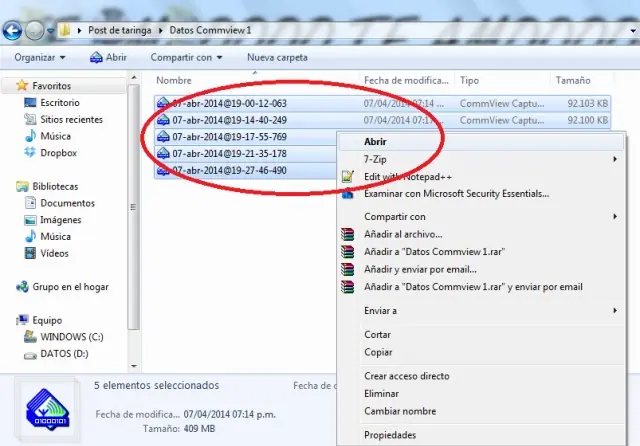
Task: Open the Organizar menu
Action: tap(40, 58)
